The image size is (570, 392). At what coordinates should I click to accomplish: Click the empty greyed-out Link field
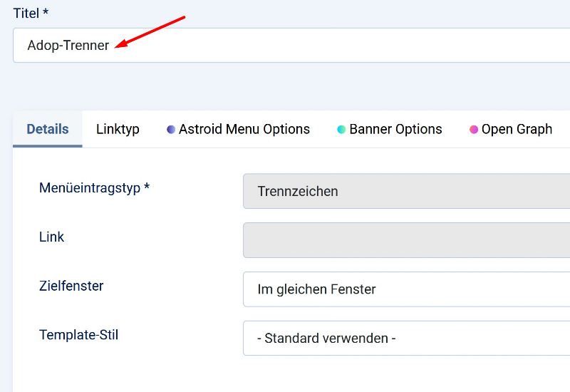click(x=406, y=240)
